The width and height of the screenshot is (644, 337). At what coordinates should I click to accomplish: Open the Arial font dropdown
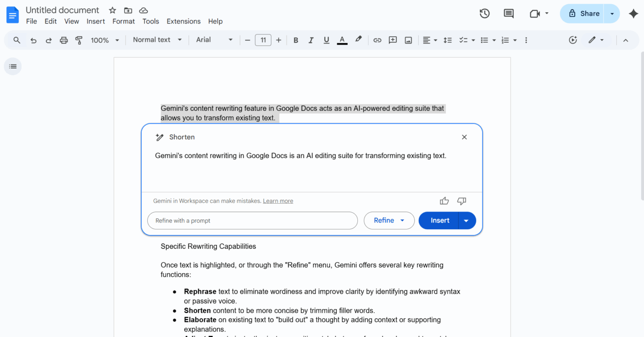point(214,40)
